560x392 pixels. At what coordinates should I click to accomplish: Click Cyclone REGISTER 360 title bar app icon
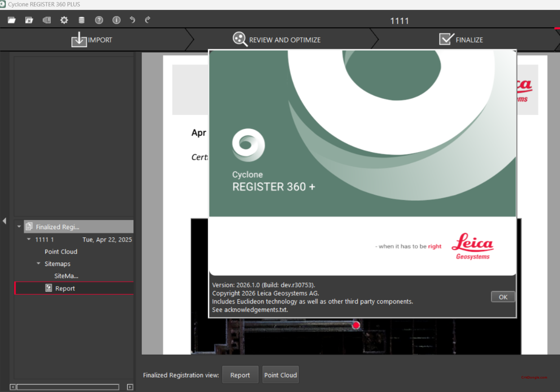coord(3,4)
